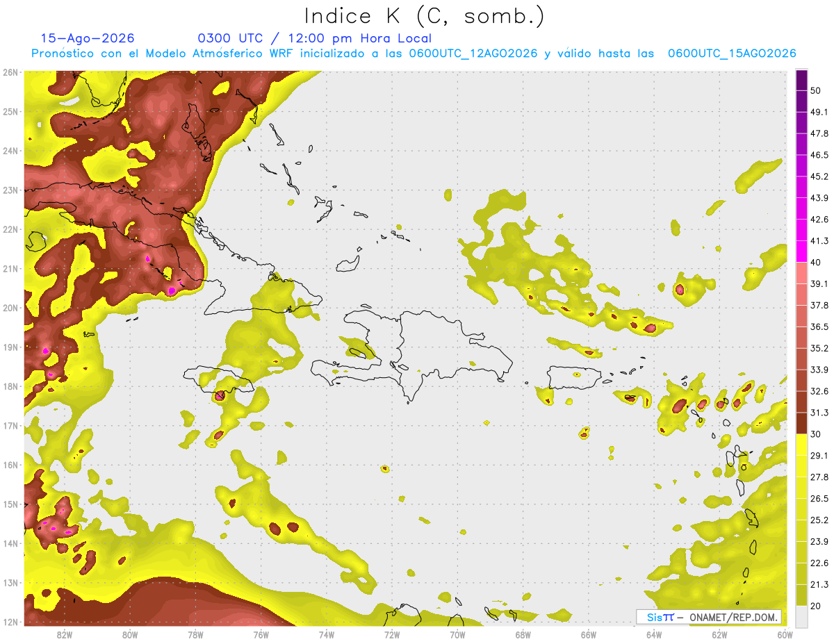Click the colorbar label '32.6'
834x644 pixels.
point(819,391)
